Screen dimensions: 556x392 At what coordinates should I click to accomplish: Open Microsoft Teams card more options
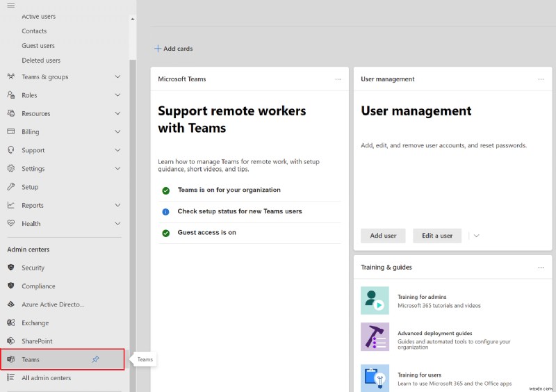coord(338,79)
